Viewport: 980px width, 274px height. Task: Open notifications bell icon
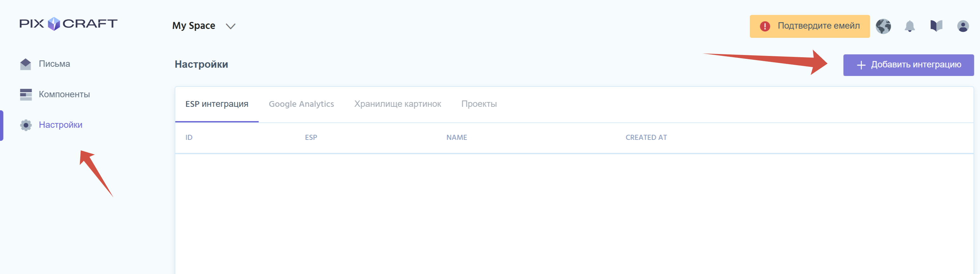[910, 26]
